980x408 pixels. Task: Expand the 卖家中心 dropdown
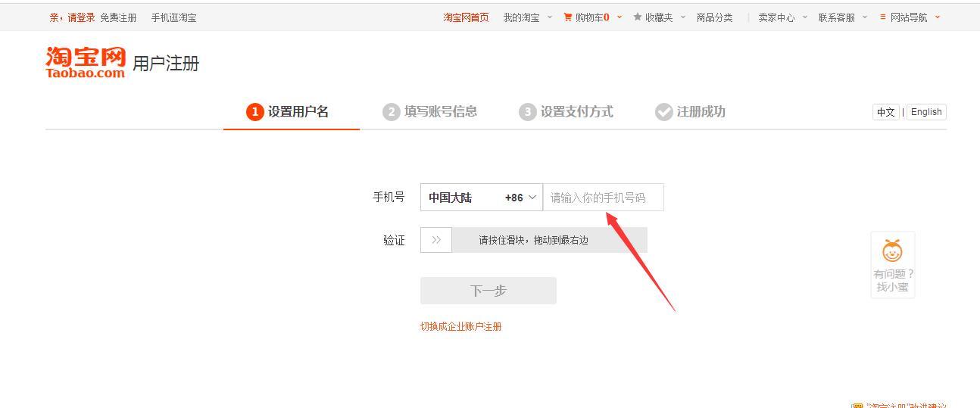[783, 17]
